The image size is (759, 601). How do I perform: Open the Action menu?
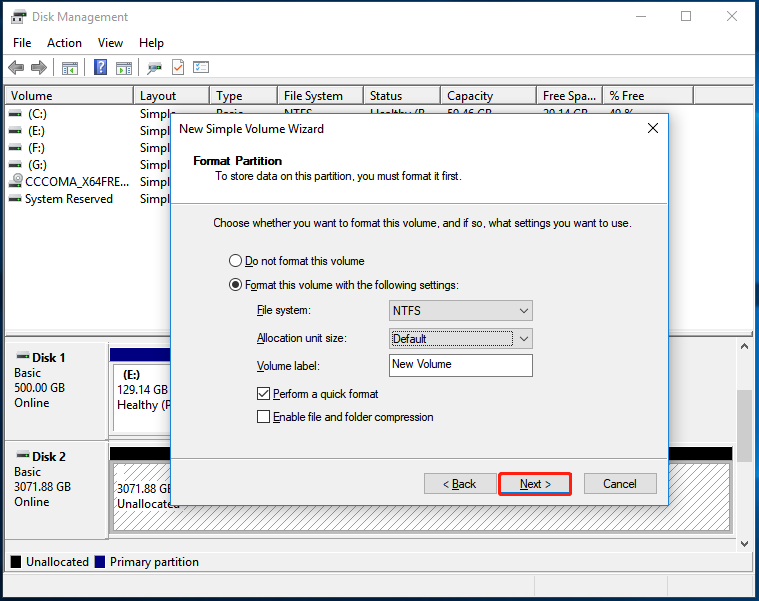point(64,43)
